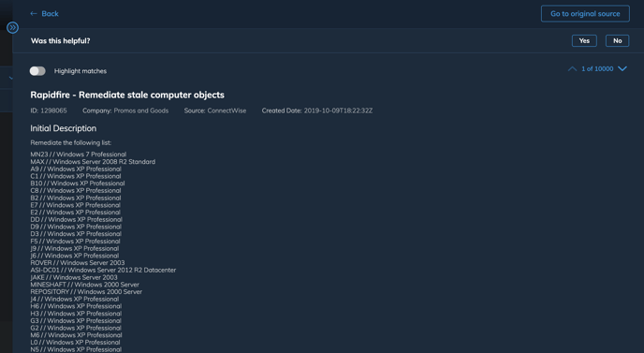Select the title Rapidfire - Remediate stale computer objects

tap(127, 95)
